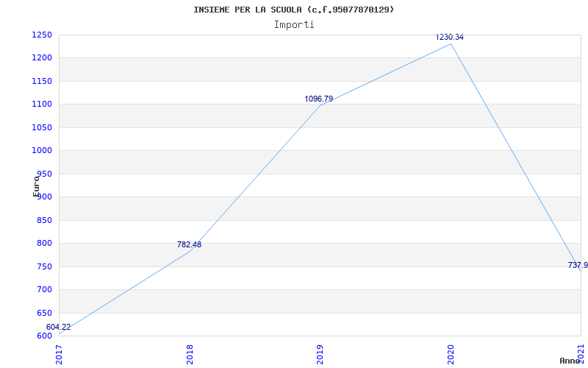The width and height of the screenshot is (588, 368).
Task: Click the 1000 y-axis tick label
Action: click(x=41, y=151)
